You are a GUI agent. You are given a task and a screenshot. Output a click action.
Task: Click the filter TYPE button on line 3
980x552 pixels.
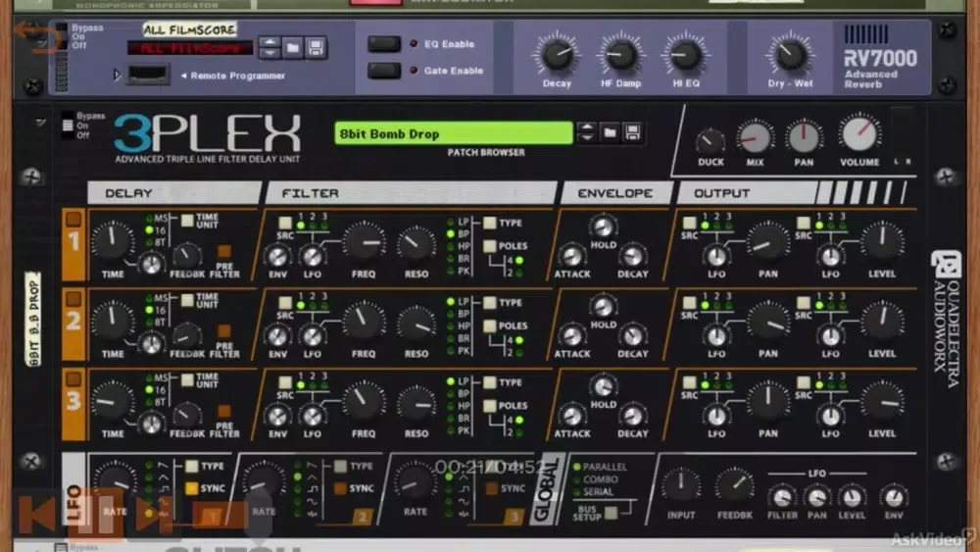click(x=490, y=382)
